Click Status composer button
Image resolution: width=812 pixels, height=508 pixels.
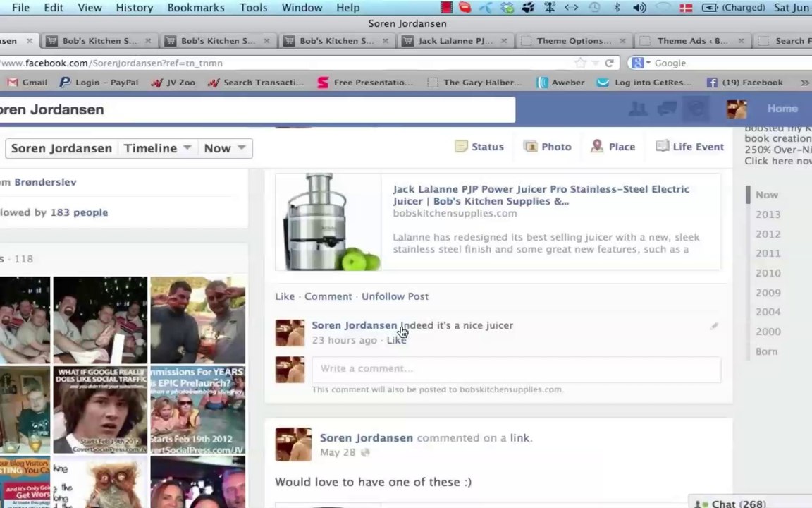coord(479,147)
